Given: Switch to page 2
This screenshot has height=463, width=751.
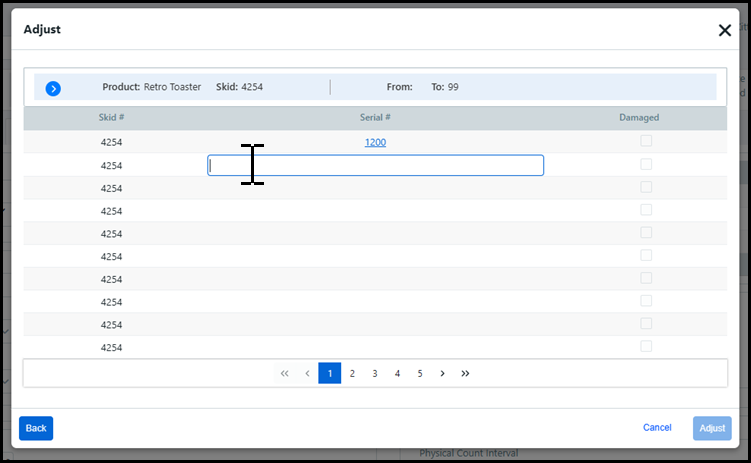Looking at the screenshot, I should 352,373.
